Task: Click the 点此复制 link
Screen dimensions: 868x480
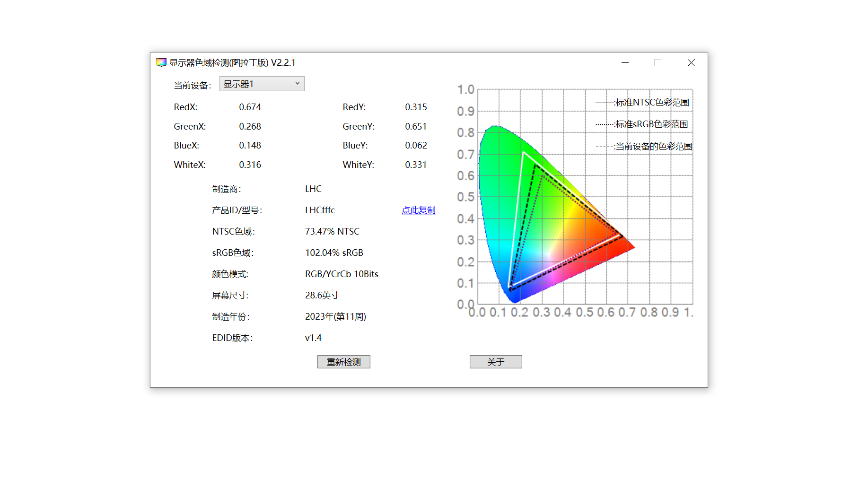Action: tap(418, 210)
